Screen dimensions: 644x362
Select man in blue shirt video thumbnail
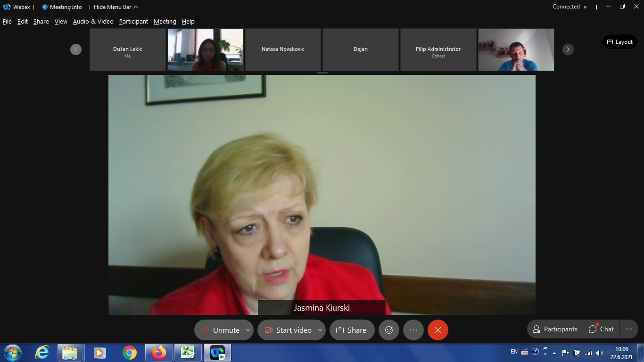516,49
